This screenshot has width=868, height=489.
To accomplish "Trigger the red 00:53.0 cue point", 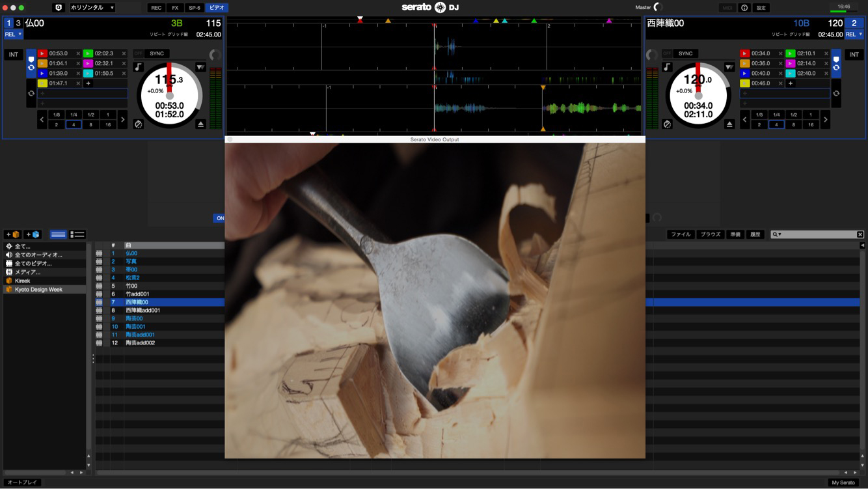I will (42, 53).
